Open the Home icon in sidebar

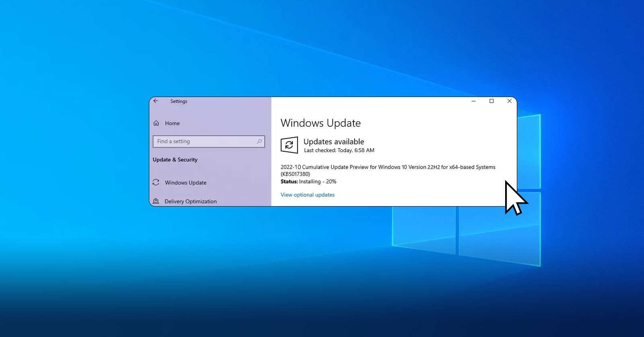pos(156,123)
